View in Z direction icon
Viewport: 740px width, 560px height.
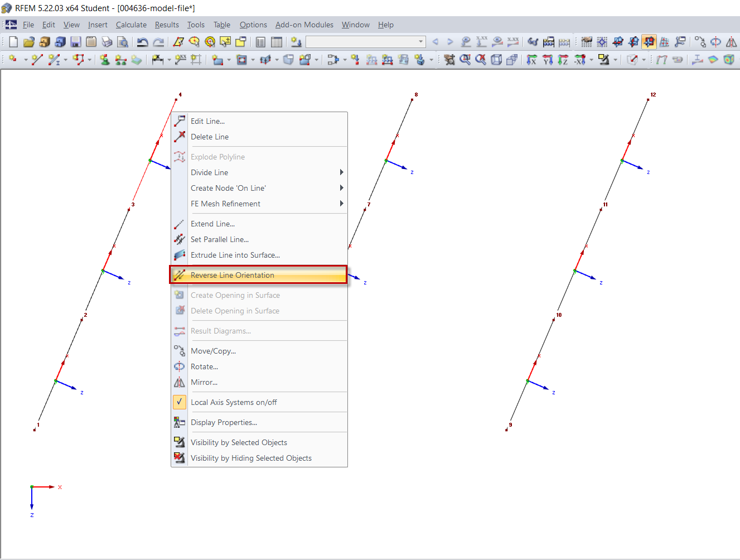[x=563, y=60]
